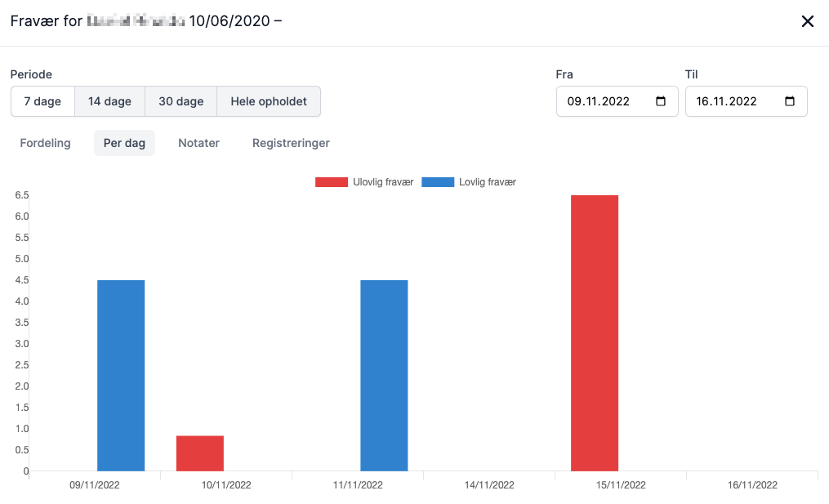The width and height of the screenshot is (829, 504).
Task: Click the red bar for 15/11/2022
Action: pos(595,333)
